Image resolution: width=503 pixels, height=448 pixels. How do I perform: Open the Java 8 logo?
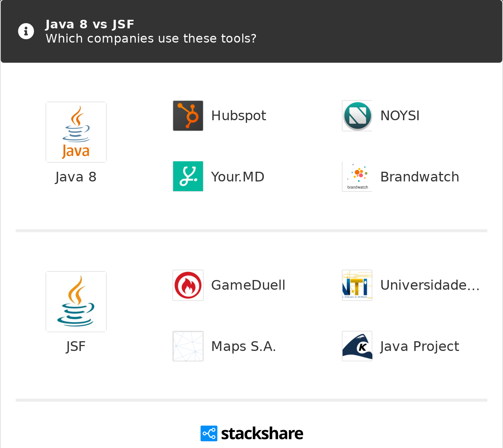pos(76,132)
